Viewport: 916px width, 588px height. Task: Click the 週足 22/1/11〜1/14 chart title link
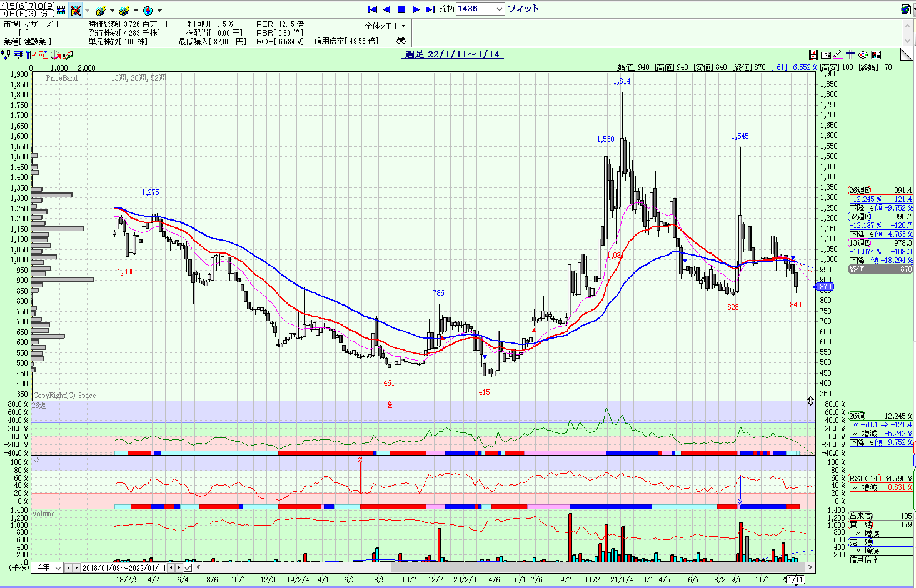[453, 54]
